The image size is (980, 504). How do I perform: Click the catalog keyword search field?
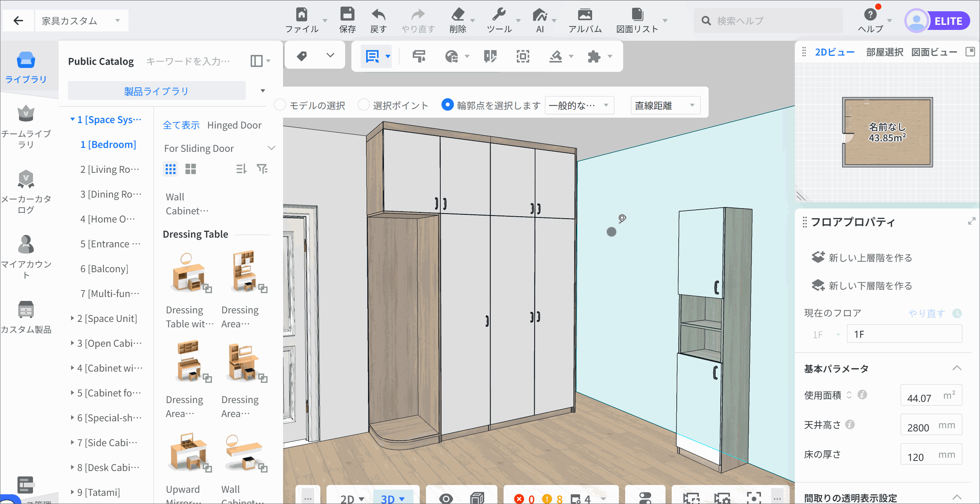pyautogui.click(x=189, y=61)
